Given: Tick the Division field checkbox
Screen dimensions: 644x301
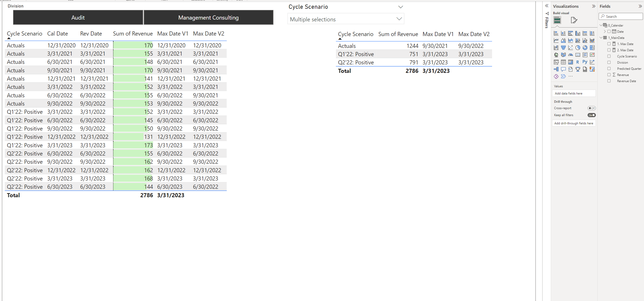Looking at the screenshot, I should [609, 63].
